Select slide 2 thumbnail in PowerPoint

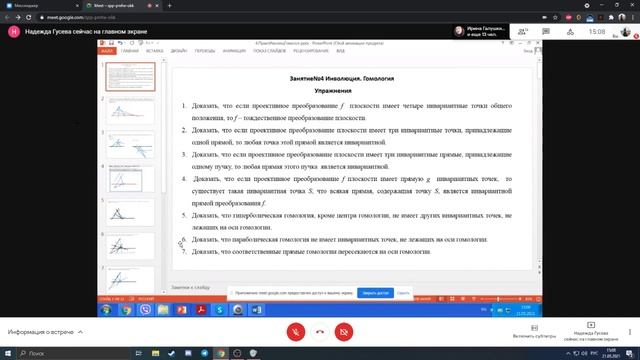tap(130, 111)
